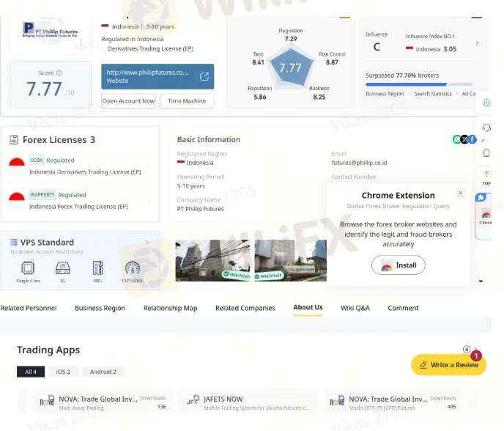The image size is (504, 431).
Task: Click Indonesia Forex Trading License (EP) text
Action: [x=78, y=207]
